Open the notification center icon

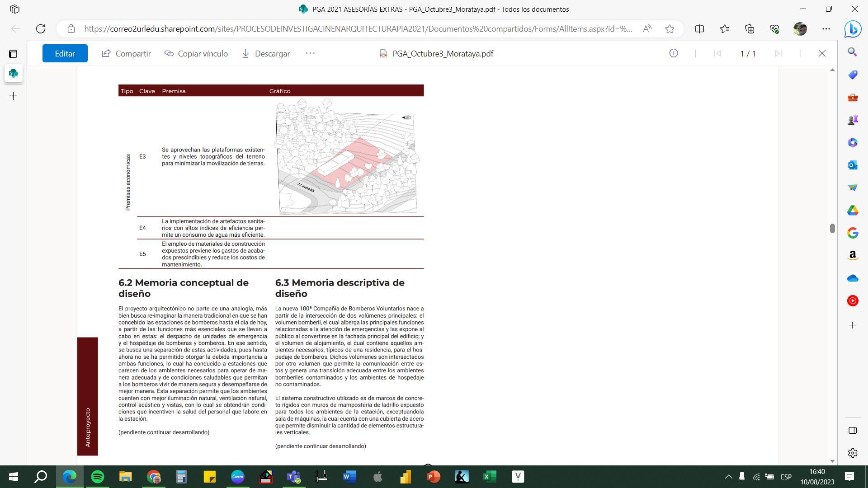tap(849, 476)
